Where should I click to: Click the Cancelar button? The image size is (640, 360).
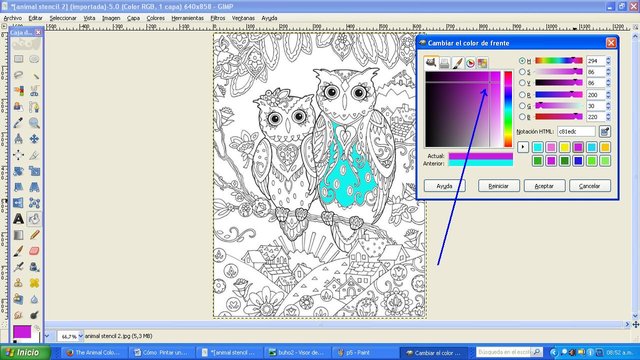pyautogui.click(x=590, y=186)
